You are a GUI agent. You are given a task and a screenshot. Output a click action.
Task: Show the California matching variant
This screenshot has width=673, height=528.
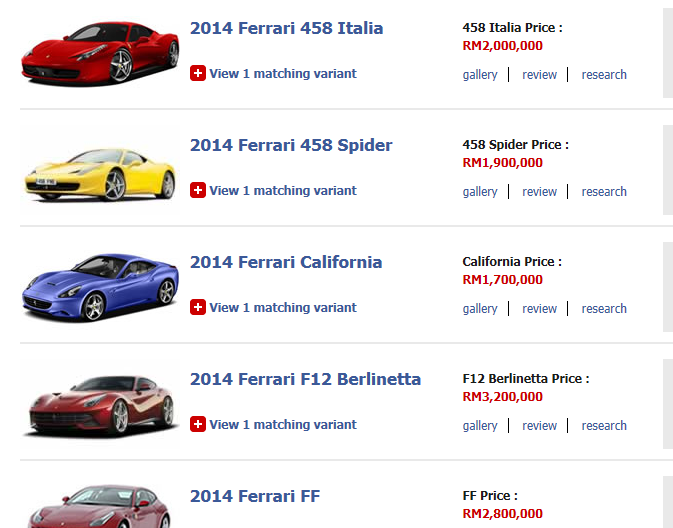[283, 307]
